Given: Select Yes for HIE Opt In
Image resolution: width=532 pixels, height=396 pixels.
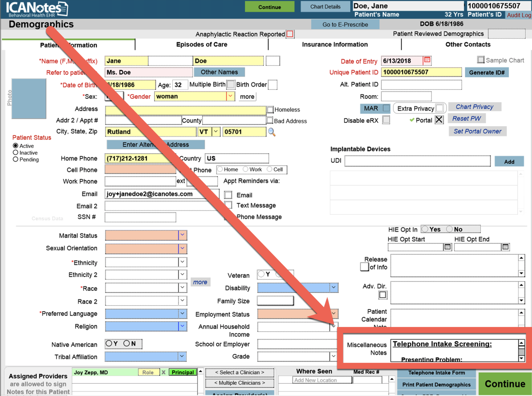Looking at the screenshot, I should click(425, 229).
